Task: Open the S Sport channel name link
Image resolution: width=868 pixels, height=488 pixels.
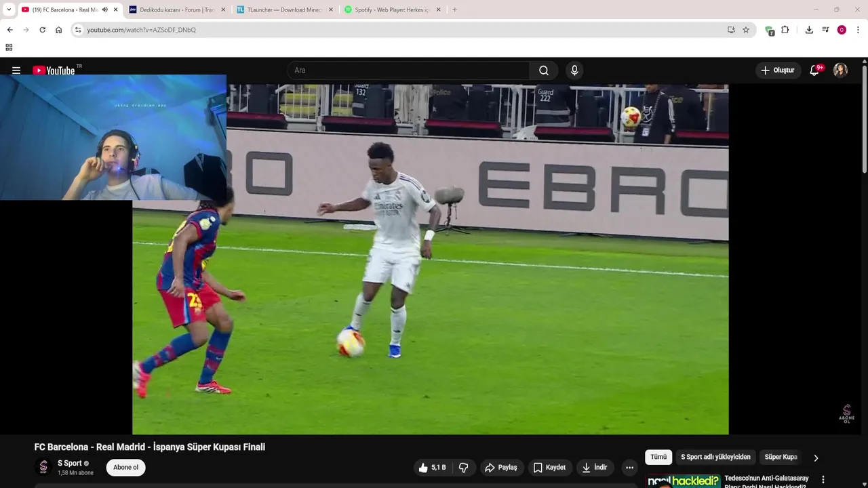Action: (x=69, y=464)
